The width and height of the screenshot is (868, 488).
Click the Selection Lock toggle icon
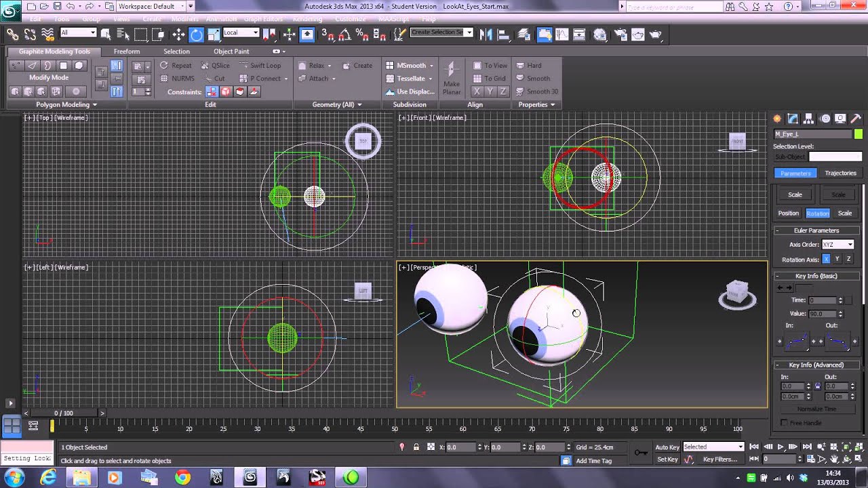click(x=416, y=447)
